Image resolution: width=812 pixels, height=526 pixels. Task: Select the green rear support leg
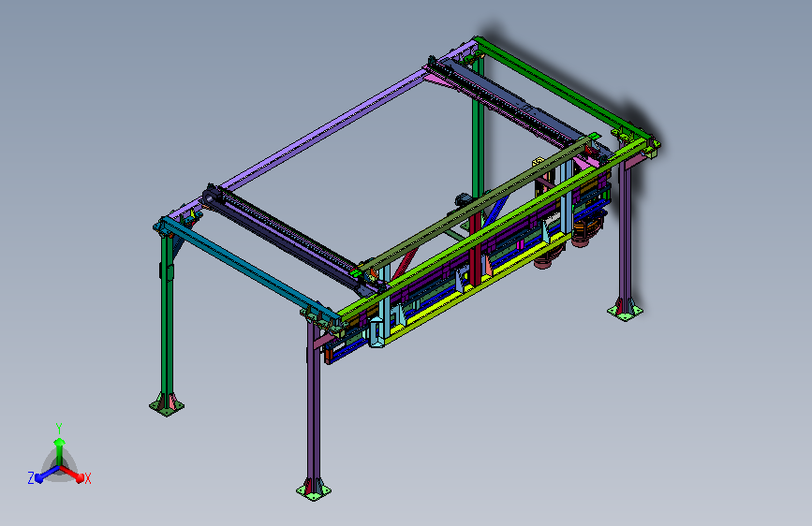[478, 127]
